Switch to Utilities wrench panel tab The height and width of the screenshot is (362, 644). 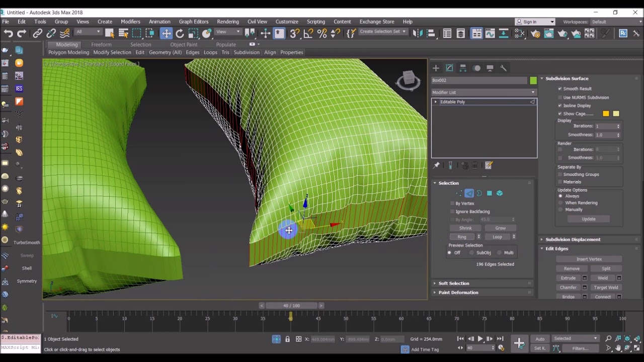(504, 68)
